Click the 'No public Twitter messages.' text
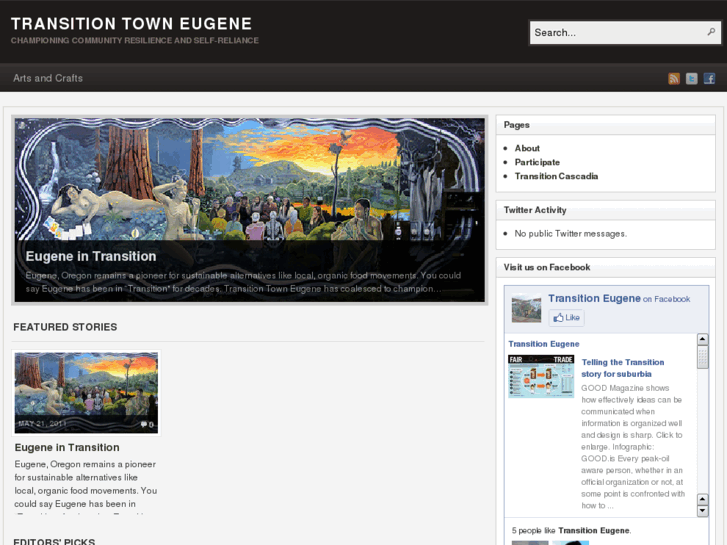 [x=570, y=233]
